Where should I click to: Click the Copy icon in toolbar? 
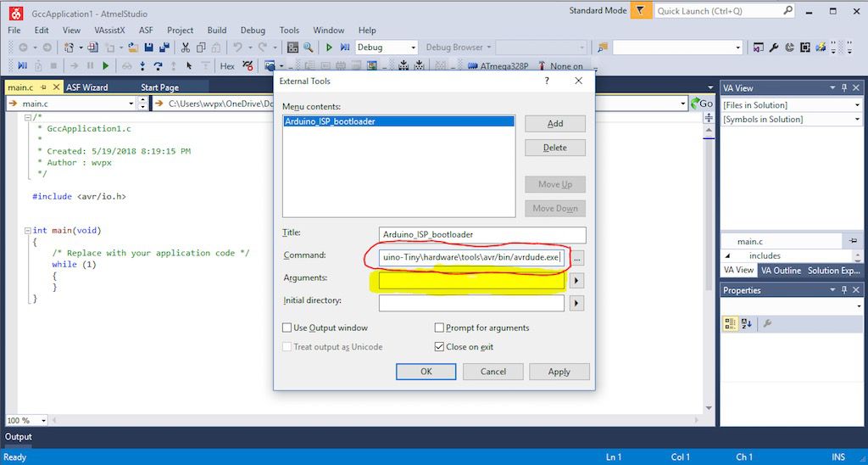(201, 48)
